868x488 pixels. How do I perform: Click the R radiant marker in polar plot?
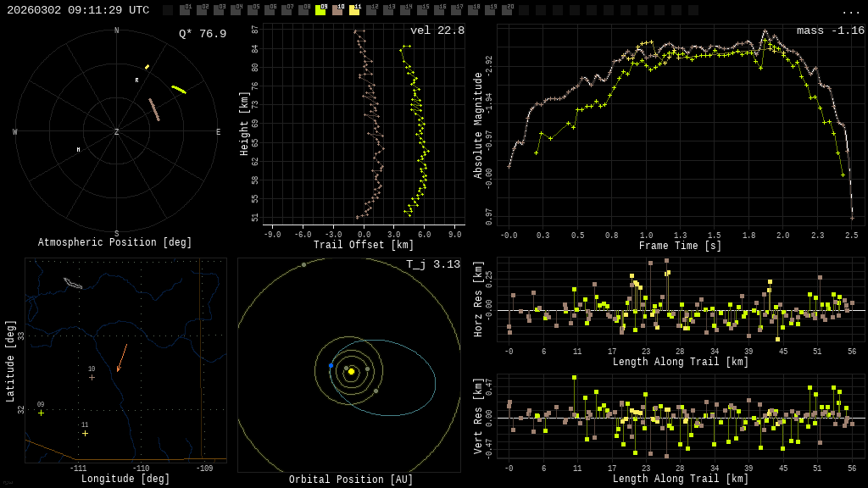[x=136, y=80]
